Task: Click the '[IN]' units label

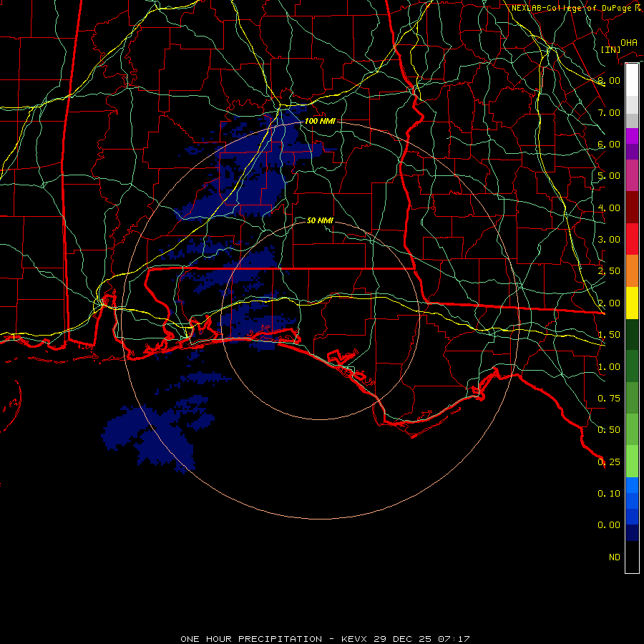Action: pos(610,49)
